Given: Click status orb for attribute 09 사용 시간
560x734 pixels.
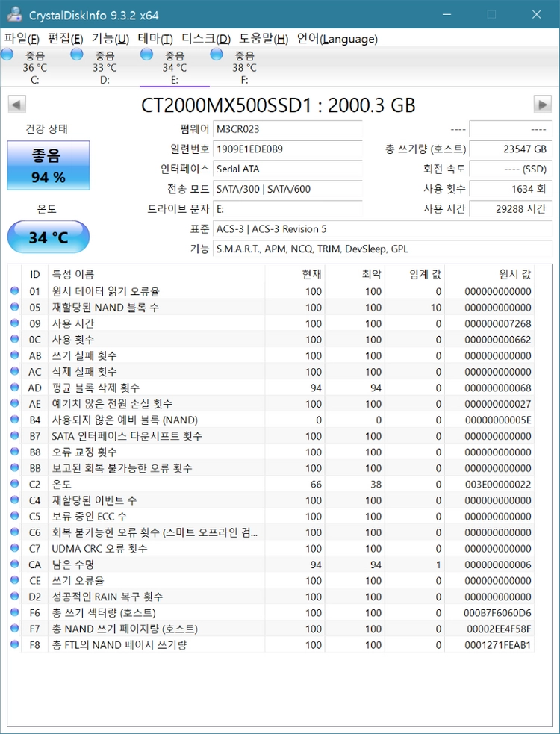Looking at the screenshot, I should tap(14, 323).
